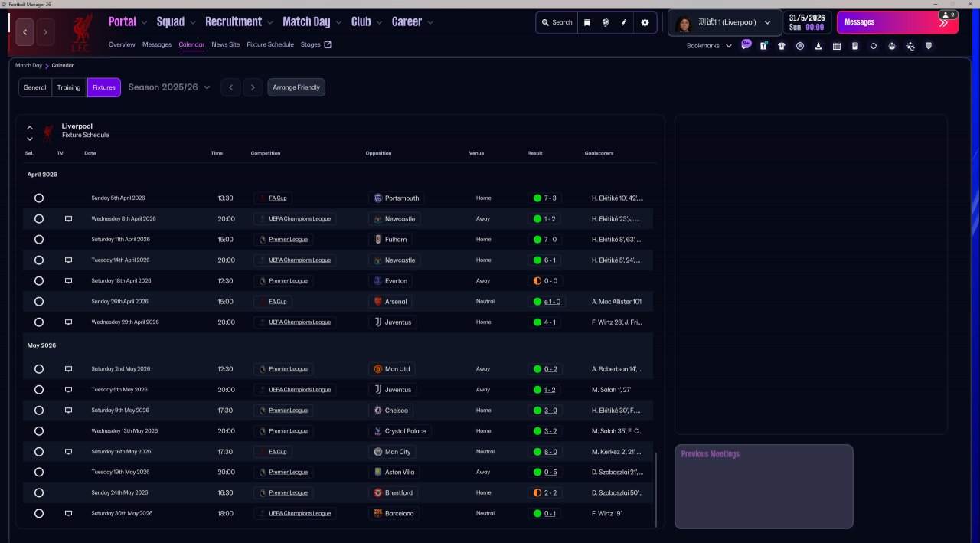Click the circular badge bookmark icon
980x543 pixels.
tap(800, 46)
